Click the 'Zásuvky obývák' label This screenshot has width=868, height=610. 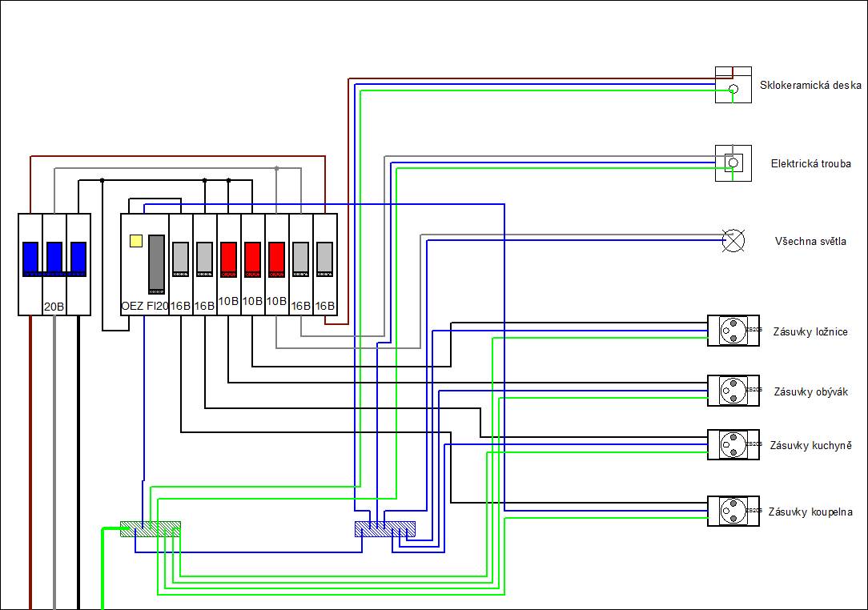[x=811, y=392]
